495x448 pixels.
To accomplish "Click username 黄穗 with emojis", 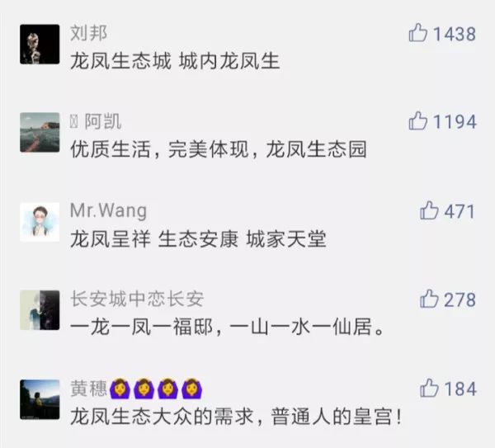I will point(136,389).
